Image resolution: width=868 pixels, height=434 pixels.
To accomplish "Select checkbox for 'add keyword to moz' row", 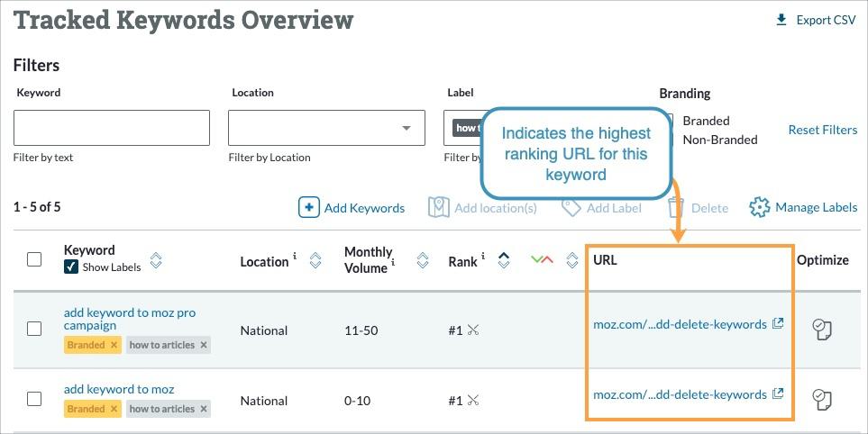I will point(34,398).
